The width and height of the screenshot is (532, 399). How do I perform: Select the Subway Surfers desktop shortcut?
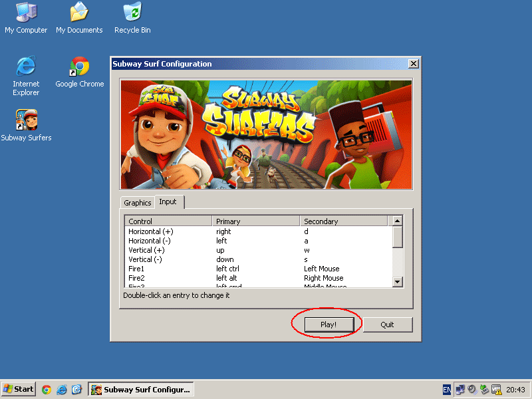(x=26, y=126)
